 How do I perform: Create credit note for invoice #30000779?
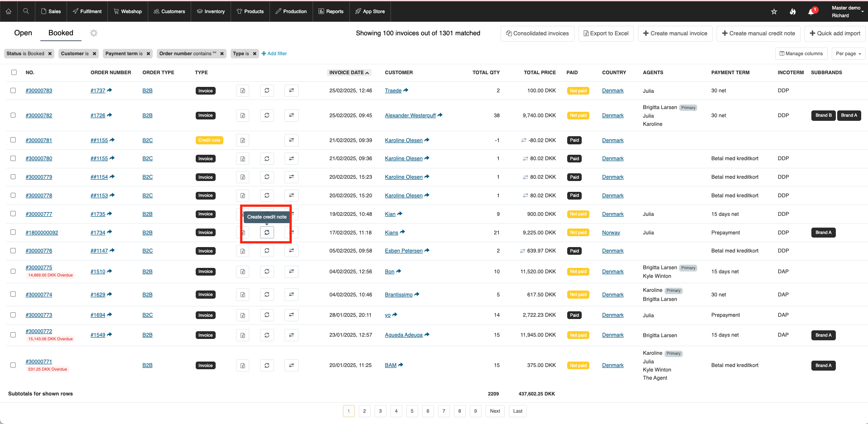(x=267, y=177)
